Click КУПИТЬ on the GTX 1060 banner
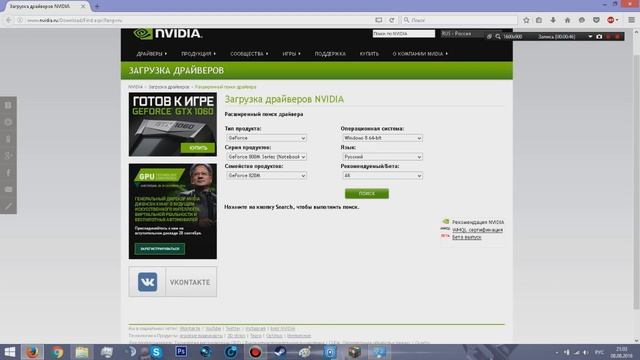This screenshot has height=360, width=640. (x=198, y=148)
